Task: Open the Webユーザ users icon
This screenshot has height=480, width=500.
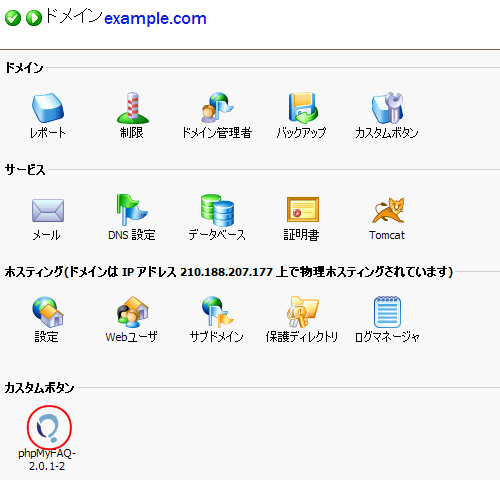Action: click(132, 312)
